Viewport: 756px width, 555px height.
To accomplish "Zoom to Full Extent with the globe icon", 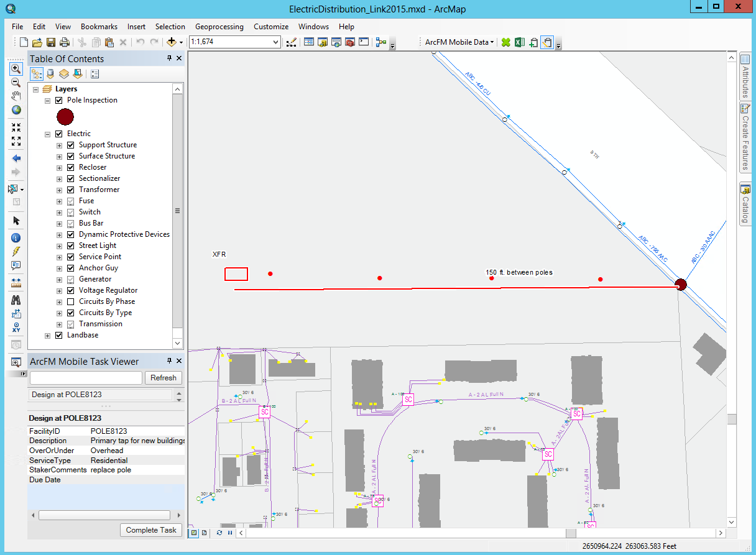I will 16,109.
